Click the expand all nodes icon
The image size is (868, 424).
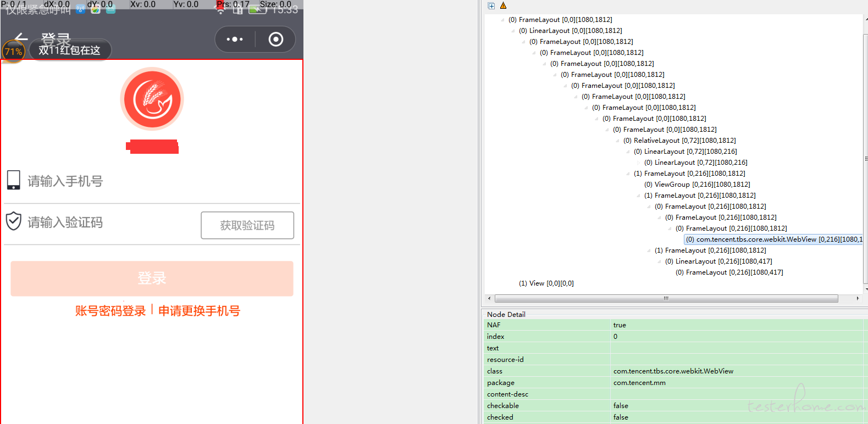click(491, 6)
